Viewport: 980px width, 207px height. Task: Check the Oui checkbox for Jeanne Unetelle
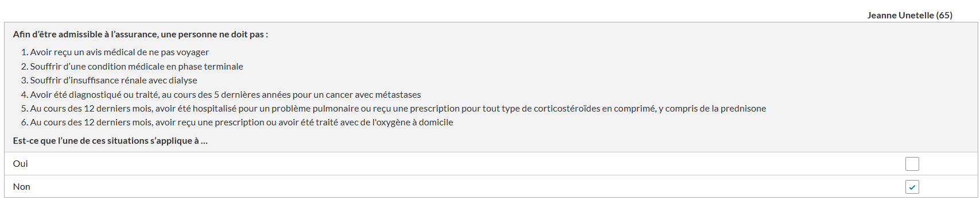[912, 164]
